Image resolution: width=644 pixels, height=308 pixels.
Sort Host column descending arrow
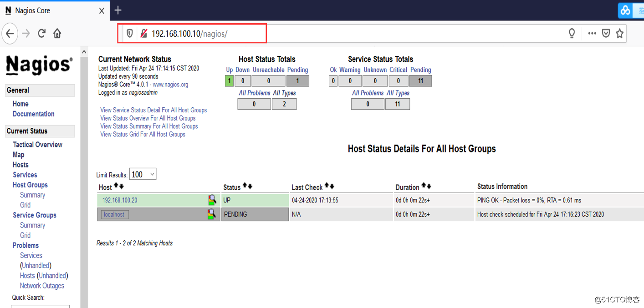tap(122, 186)
